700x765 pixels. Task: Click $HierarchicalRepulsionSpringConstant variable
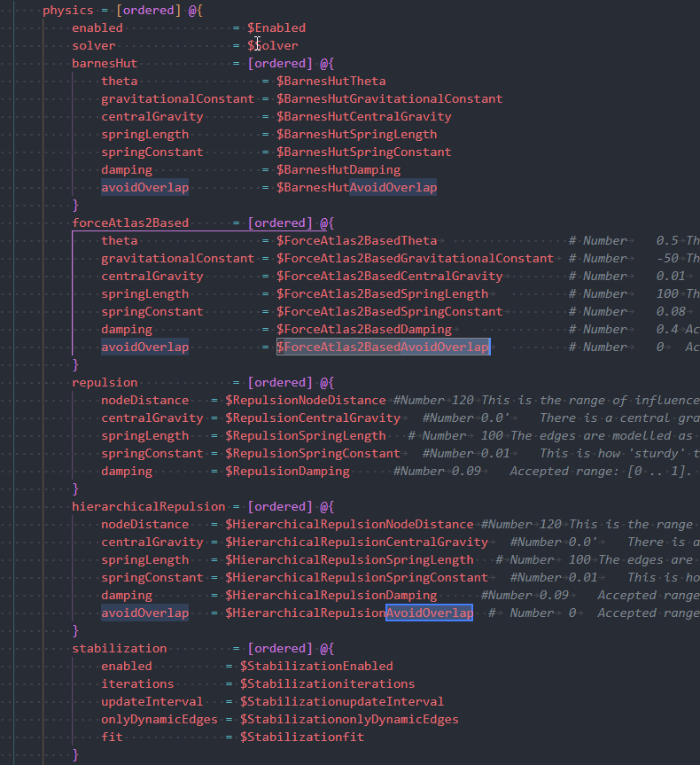click(x=356, y=578)
